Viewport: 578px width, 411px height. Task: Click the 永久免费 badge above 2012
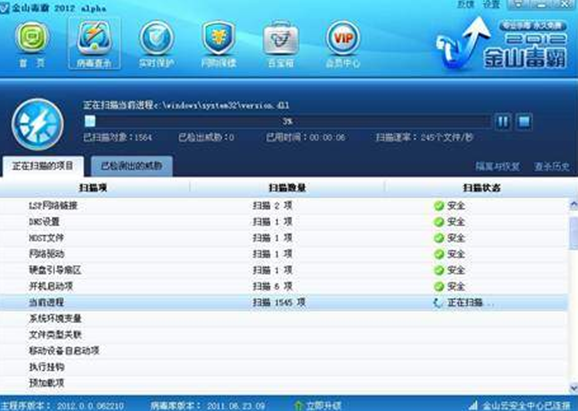click(533, 26)
